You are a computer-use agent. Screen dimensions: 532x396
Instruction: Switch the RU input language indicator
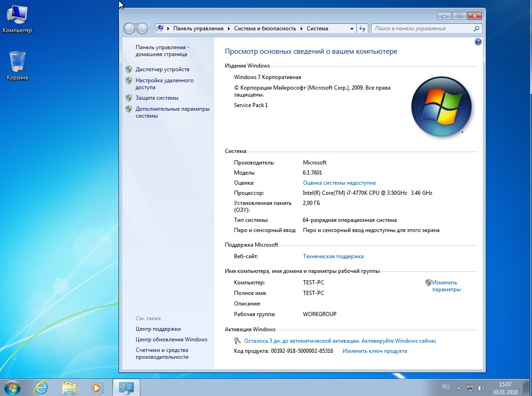446,387
